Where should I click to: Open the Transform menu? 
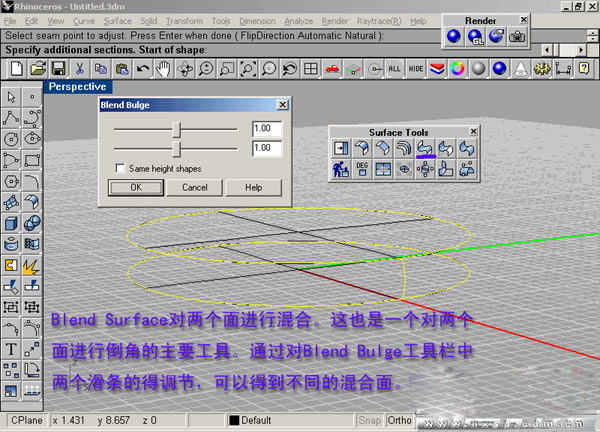pyautogui.click(x=183, y=20)
